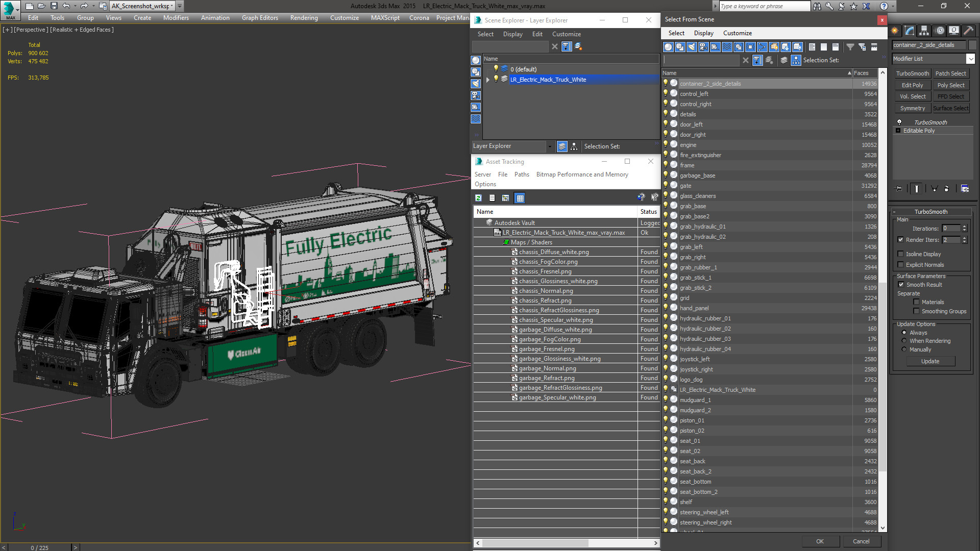980x551 pixels.
Task: Click Render Iters spinner arrows
Action: click(x=964, y=240)
